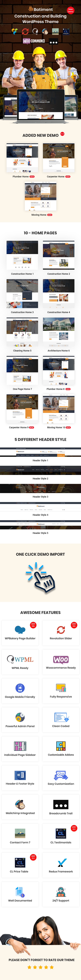Open the Plumber Home 8 preview

(x=59, y=371)
